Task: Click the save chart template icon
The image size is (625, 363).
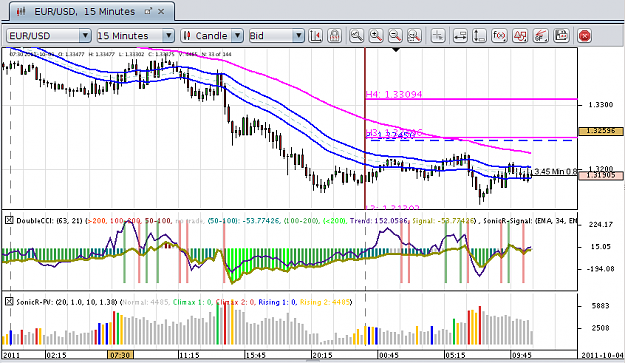Action: [561, 36]
